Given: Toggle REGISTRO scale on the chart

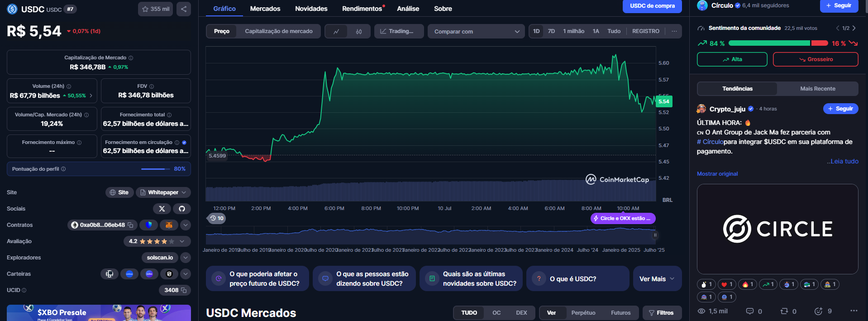Looking at the screenshot, I should point(646,31).
